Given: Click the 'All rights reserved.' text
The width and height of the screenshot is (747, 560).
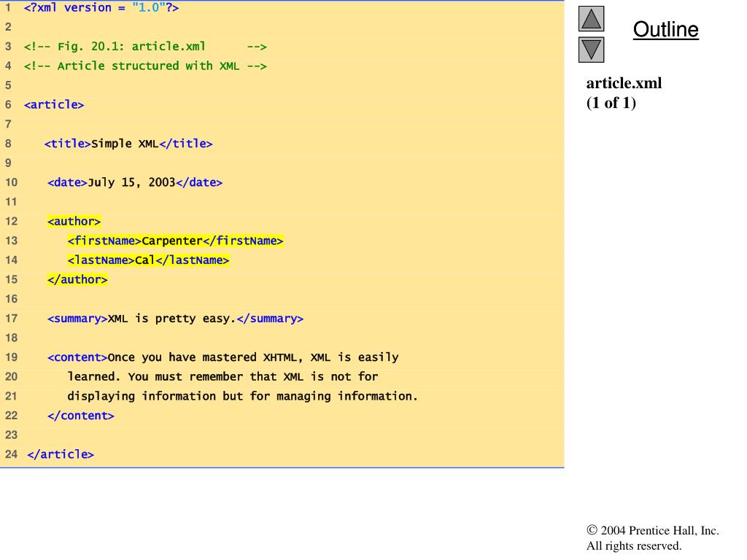Looking at the screenshot, I should pyautogui.click(x=634, y=545).
